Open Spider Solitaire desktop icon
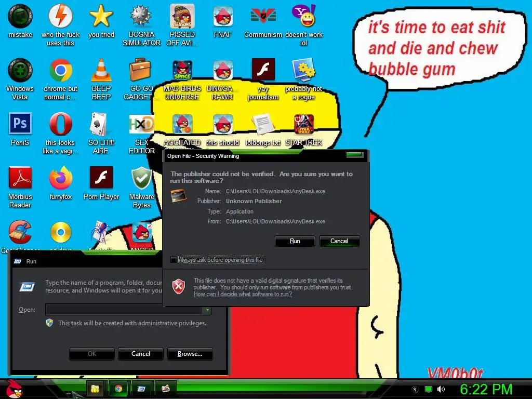The height and width of the screenshot is (399, 532). point(101,232)
